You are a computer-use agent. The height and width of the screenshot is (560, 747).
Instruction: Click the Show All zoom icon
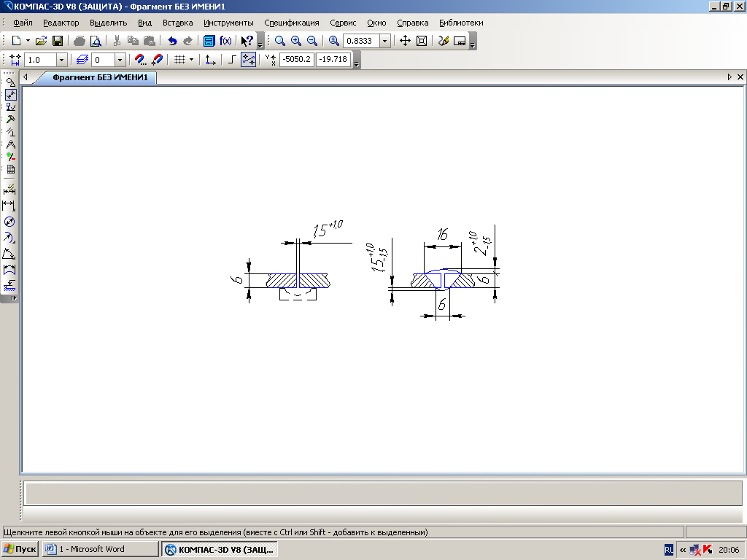pyautogui.click(x=421, y=41)
